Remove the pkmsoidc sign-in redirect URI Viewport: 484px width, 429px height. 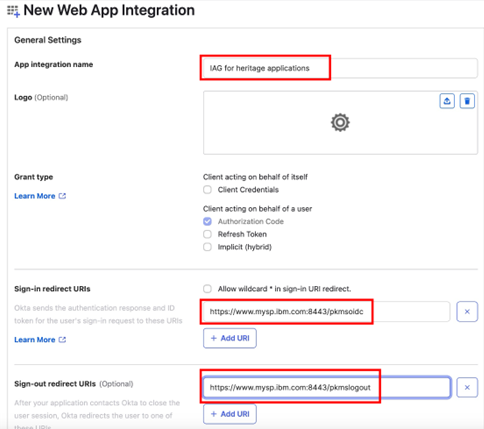(467, 312)
